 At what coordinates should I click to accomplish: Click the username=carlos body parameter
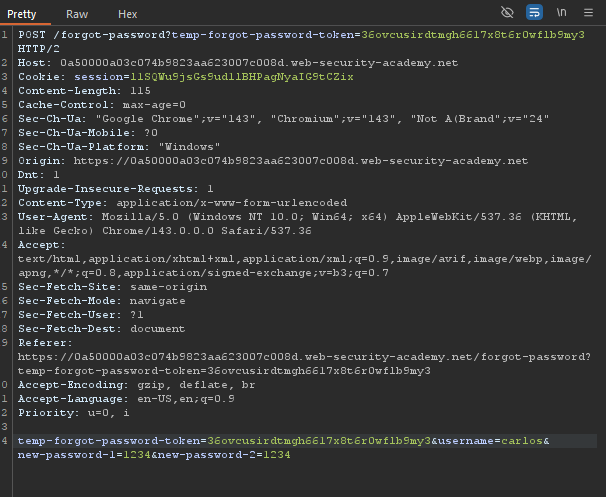(490, 441)
